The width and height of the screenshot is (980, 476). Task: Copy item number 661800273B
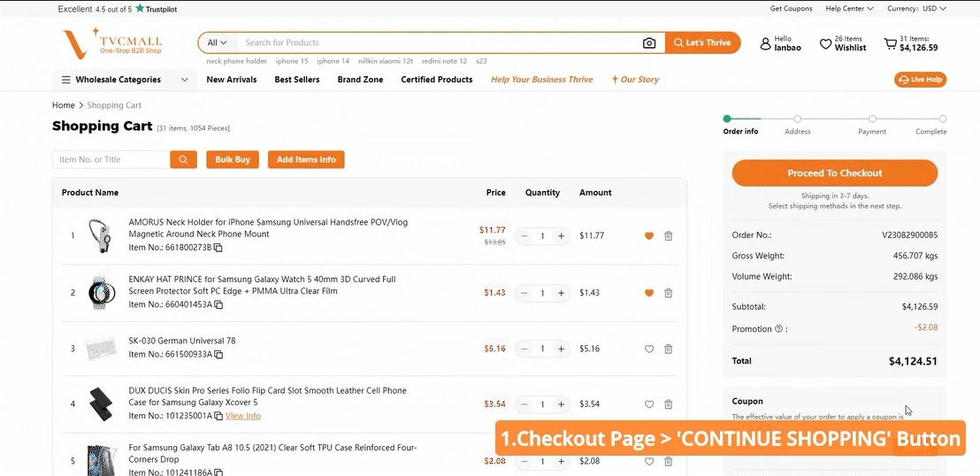(218, 248)
